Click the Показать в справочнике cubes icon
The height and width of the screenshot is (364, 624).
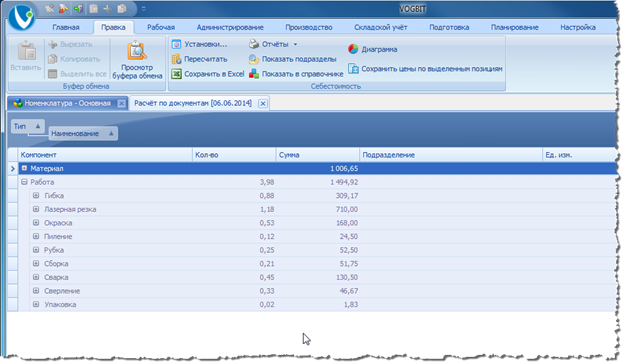254,74
